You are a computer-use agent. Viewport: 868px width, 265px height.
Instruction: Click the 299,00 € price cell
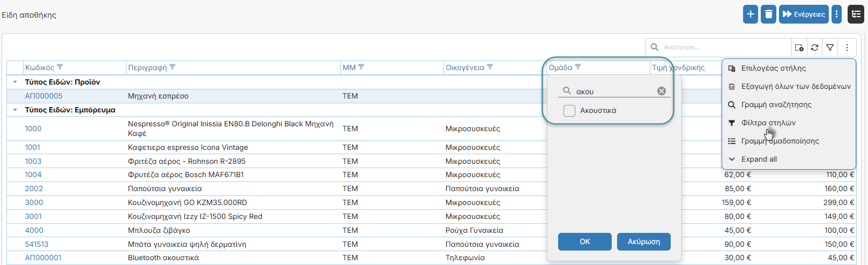coord(839,202)
